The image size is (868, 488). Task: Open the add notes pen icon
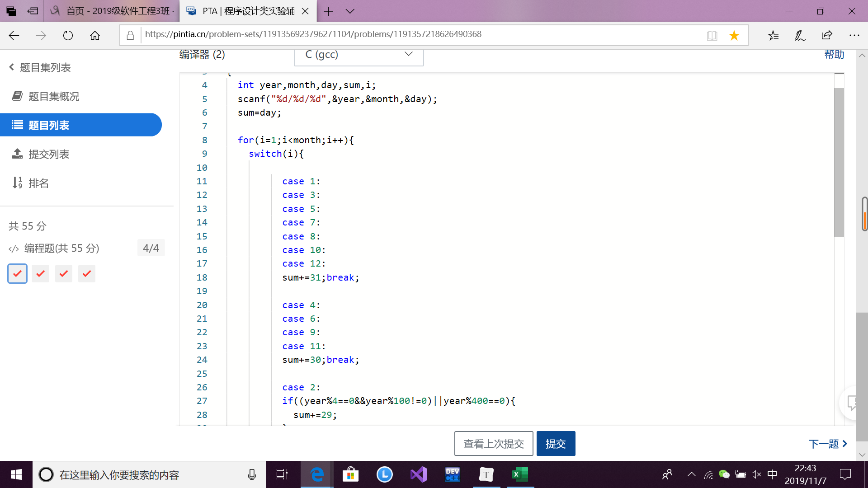coord(800,35)
